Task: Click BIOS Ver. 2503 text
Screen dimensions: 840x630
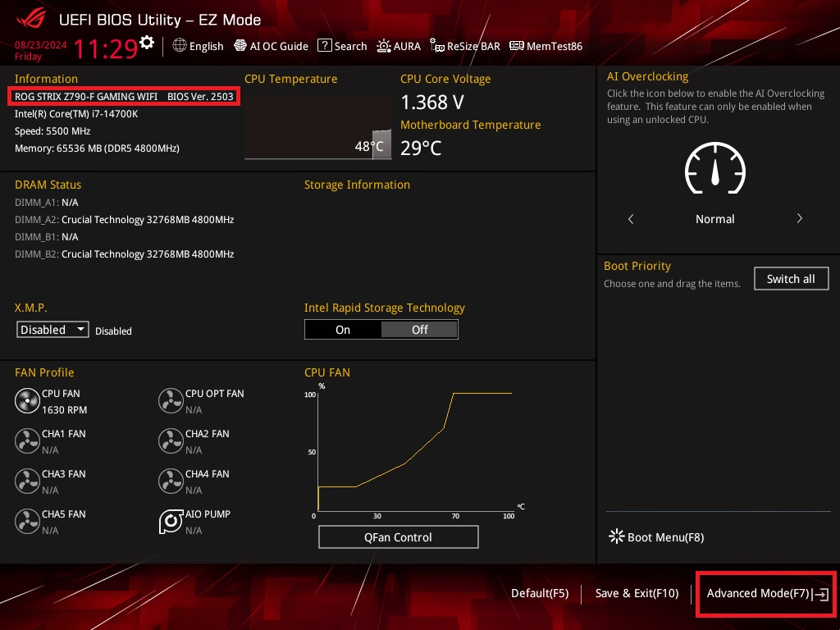Action: pyautogui.click(x=200, y=97)
